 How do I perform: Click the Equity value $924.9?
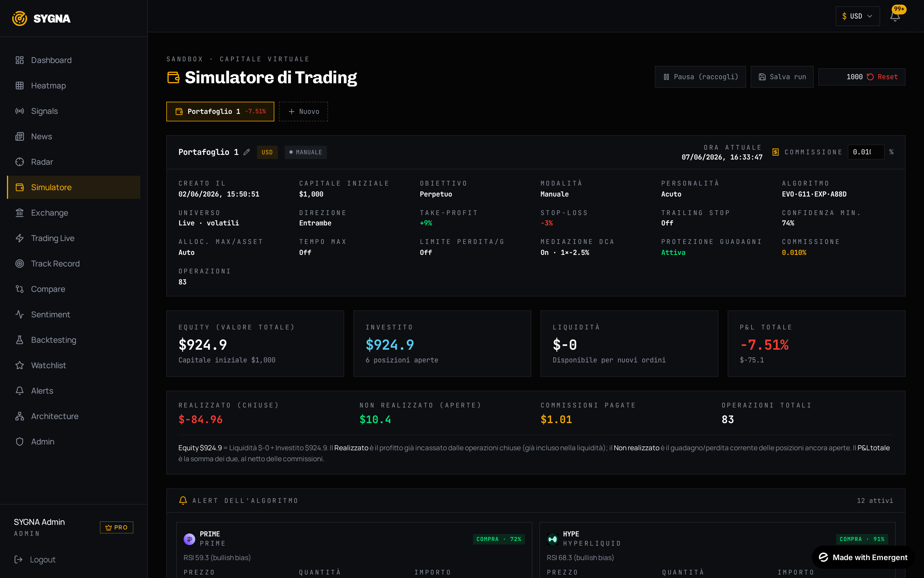[x=203, y=345]
